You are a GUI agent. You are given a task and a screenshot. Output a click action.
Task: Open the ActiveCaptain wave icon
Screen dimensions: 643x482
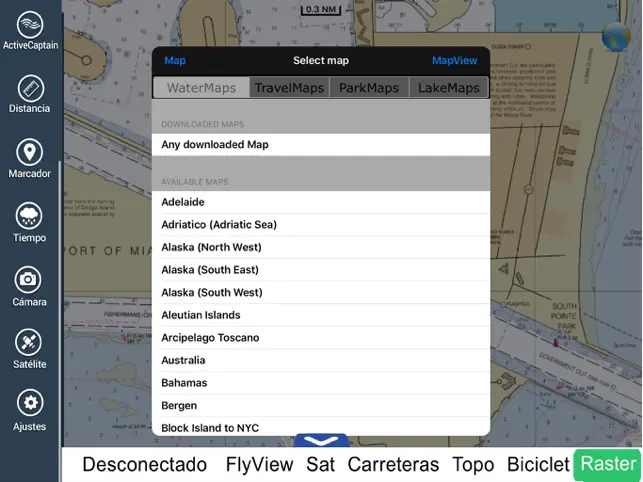coord(30,25)
